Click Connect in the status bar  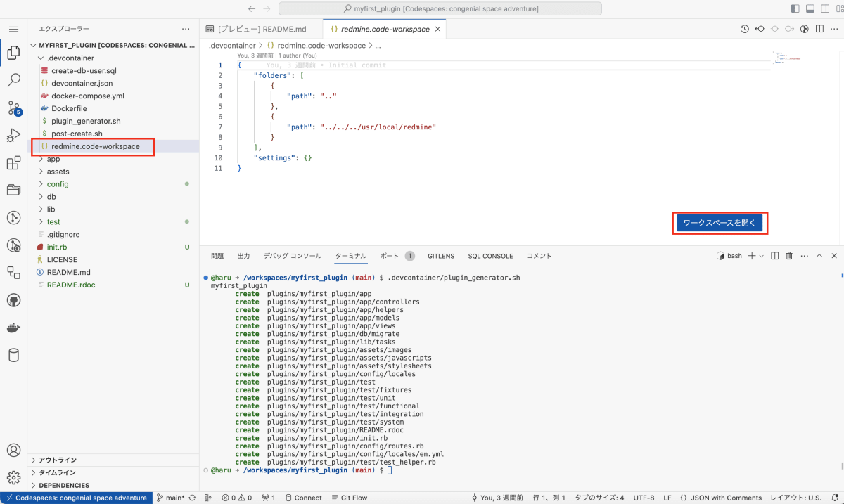pyautogui.click(x=302, y=498)
